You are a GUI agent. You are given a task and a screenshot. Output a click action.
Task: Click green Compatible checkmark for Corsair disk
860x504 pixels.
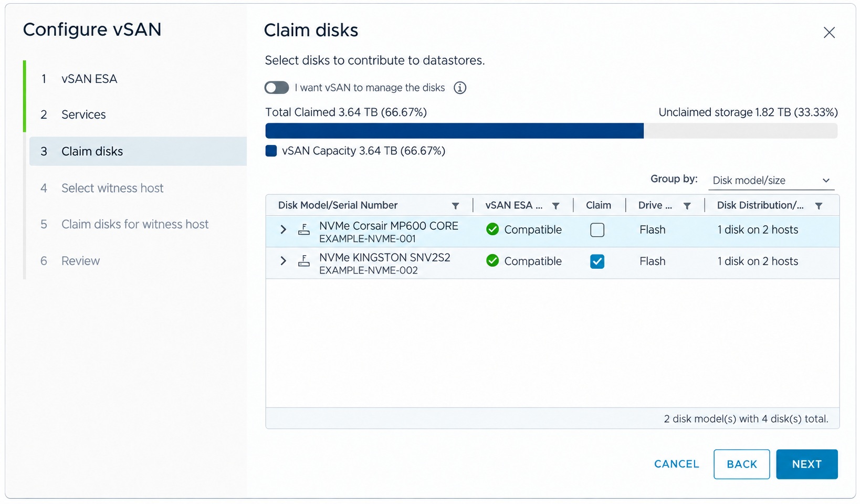pyautogui.click(x=492, y=229)
